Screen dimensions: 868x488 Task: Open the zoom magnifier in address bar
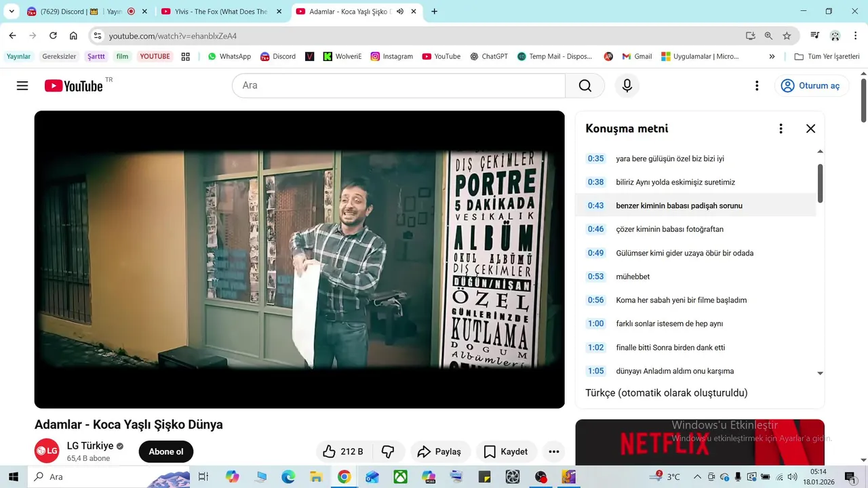click(x=768, y=36)
